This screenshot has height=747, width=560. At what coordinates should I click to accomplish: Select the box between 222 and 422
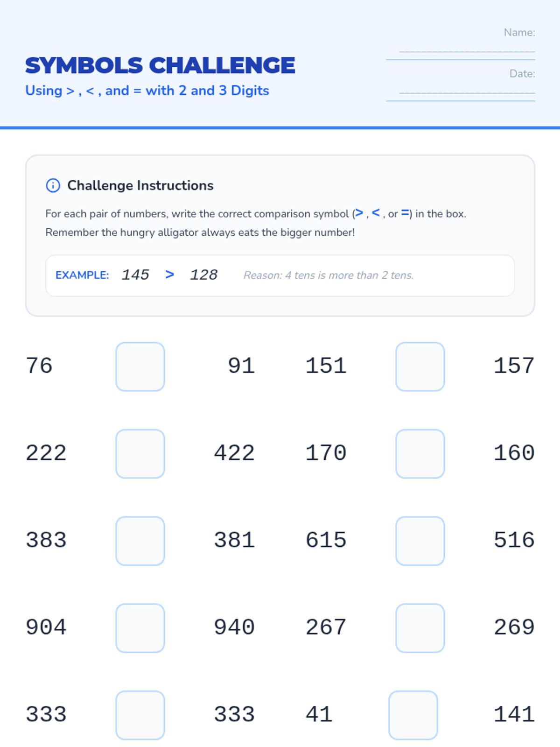tap(140, 454)
